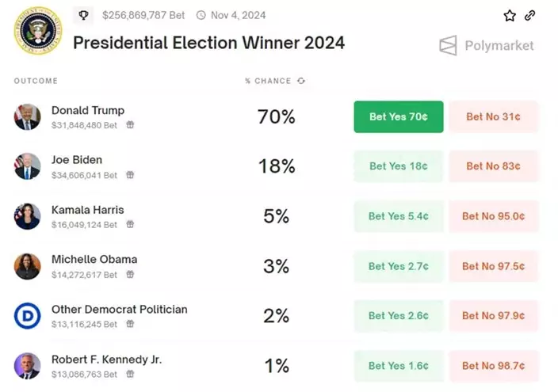Hit Bet No 98.7¢ for Kennedy Jr.
The width and height of the screenshot is (558, 392).
[x=493, y=366]
